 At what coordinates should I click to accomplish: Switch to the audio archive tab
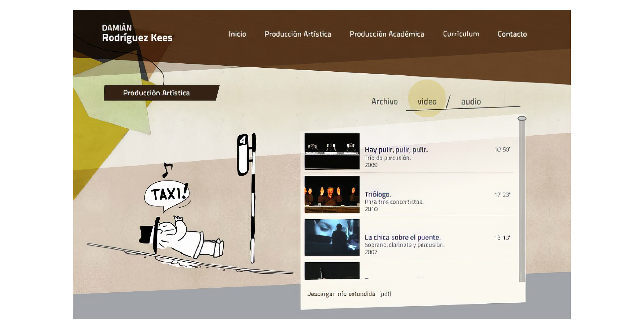tap(471, 102)
